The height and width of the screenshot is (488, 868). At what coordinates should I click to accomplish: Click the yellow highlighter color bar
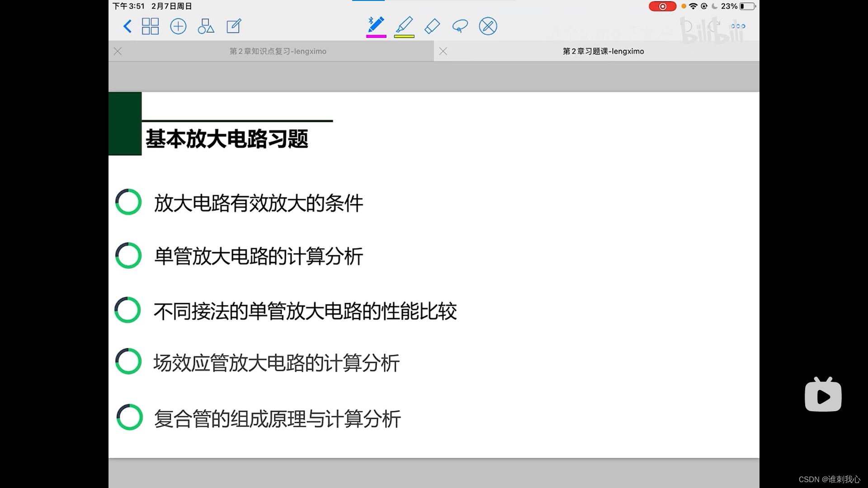point(404,37)
